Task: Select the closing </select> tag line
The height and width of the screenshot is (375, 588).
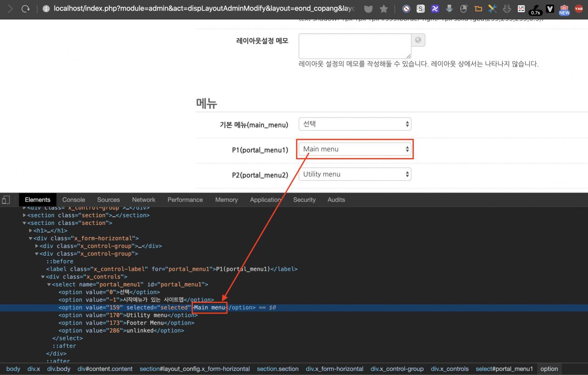Action: (67, 338)
